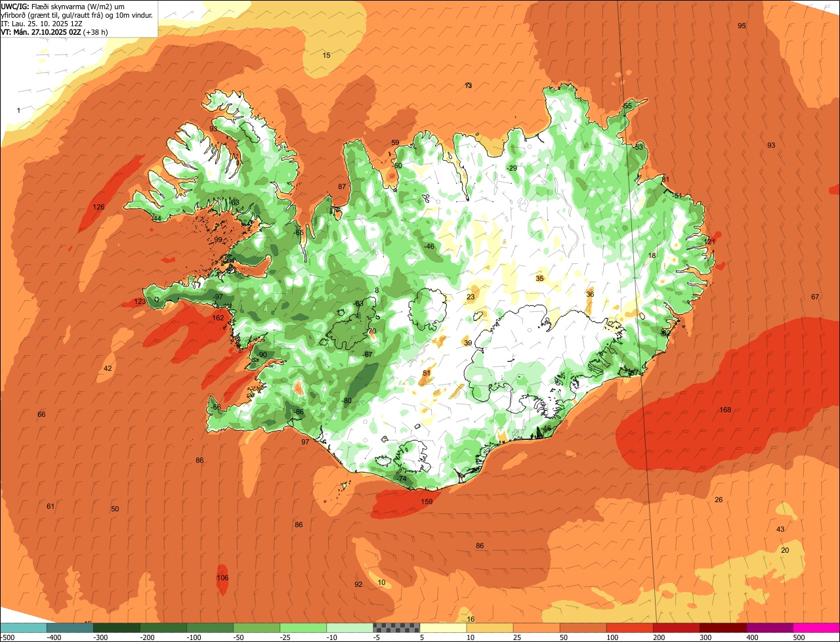Click the heat flux value 59
This screenshot has height=642, width=840.
(x=395, y=143)
